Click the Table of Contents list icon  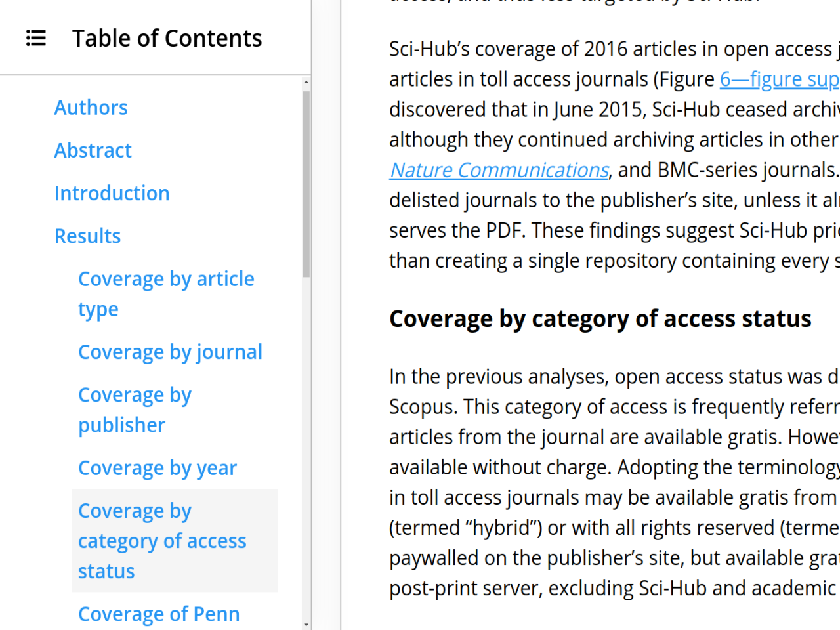pyautogui.click(x=36, y=38)
